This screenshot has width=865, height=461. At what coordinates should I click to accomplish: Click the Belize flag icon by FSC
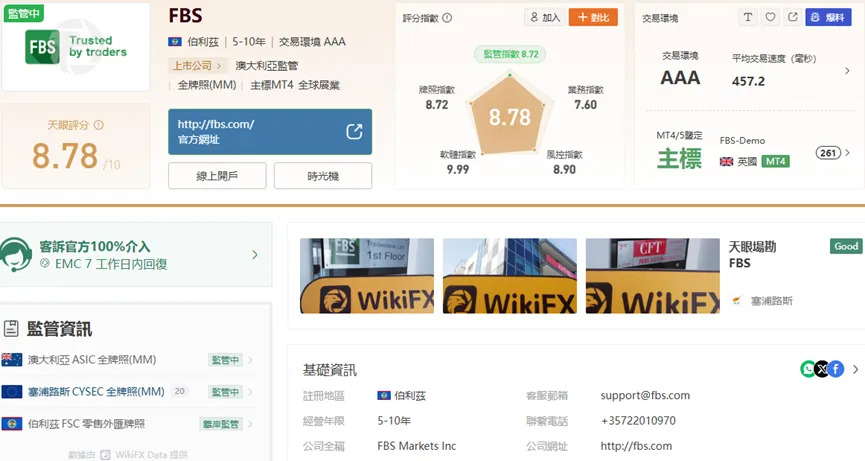[x=12, y=424]
